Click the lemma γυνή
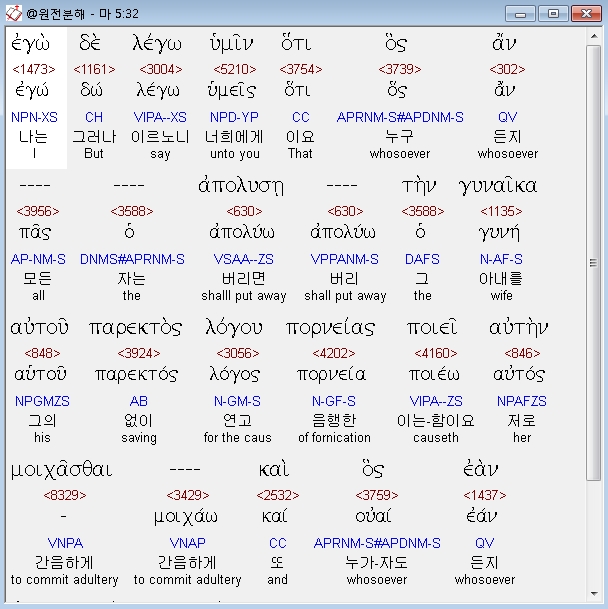Viewport: 608px width, 609px height. point(499,233)
